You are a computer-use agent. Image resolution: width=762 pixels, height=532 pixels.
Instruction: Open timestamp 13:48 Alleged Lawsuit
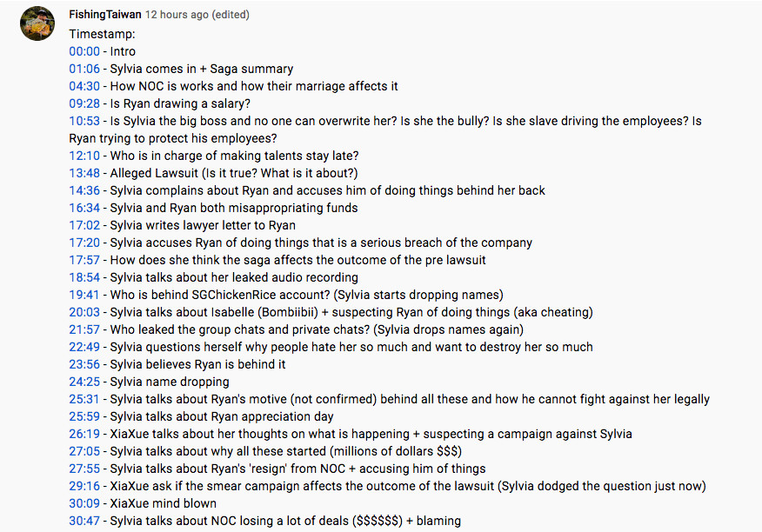[x=84, y=174]
